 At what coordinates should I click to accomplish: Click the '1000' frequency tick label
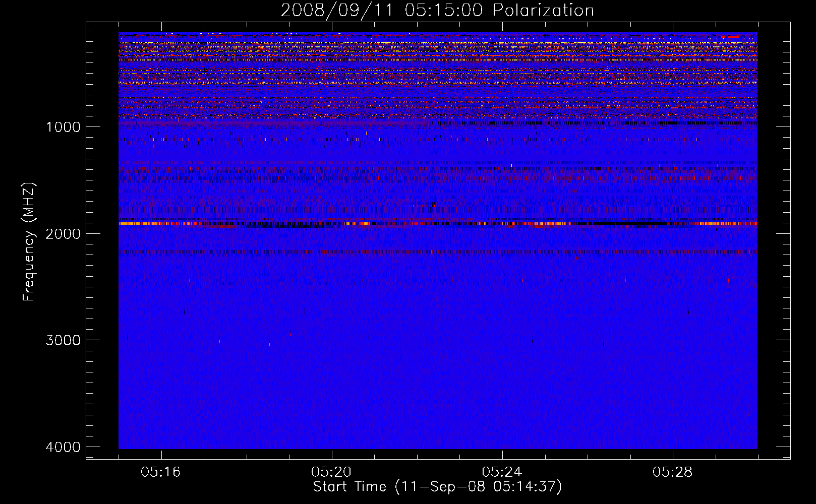[63, 127]
